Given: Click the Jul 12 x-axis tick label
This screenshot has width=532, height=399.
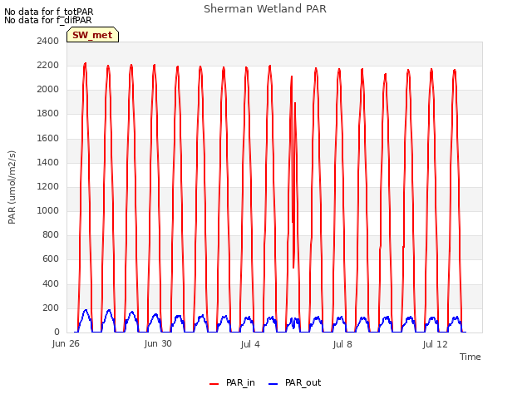Looking at the screenshot, I should click(x=435, y=344).
